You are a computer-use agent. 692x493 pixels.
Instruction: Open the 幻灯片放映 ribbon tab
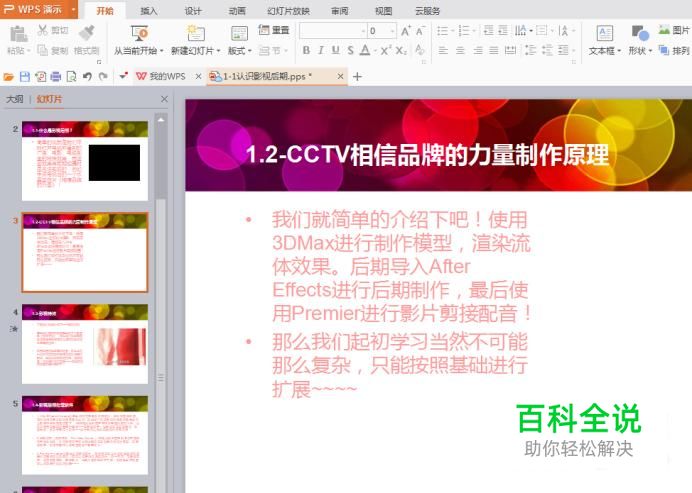tap(289, 11)
